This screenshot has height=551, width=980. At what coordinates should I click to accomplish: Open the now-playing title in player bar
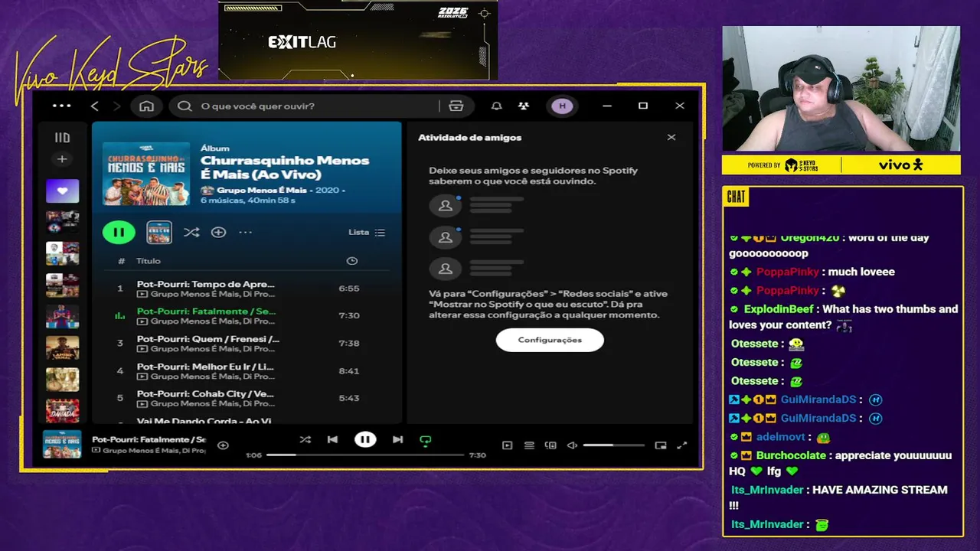click(149, 440)
